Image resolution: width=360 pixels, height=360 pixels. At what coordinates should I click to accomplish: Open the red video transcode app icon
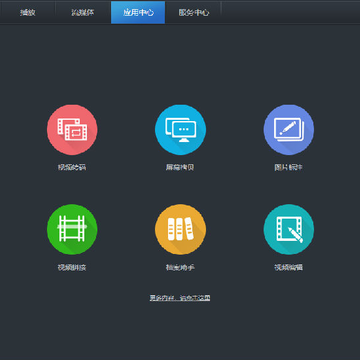click(72, 130)
